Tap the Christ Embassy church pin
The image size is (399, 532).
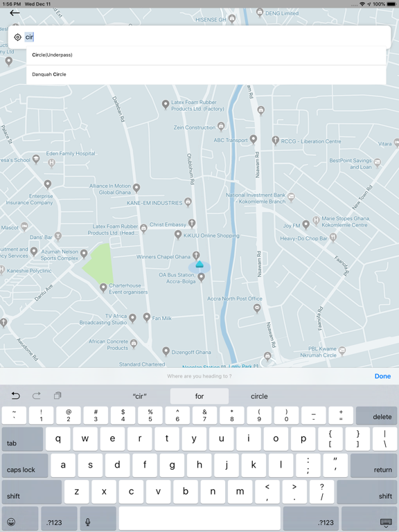(192, 224)
